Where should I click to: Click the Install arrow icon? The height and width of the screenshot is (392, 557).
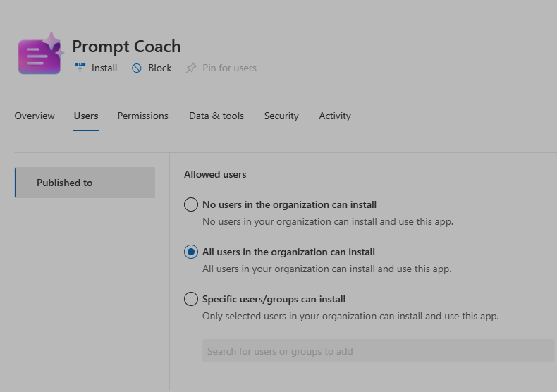(80, 68)
